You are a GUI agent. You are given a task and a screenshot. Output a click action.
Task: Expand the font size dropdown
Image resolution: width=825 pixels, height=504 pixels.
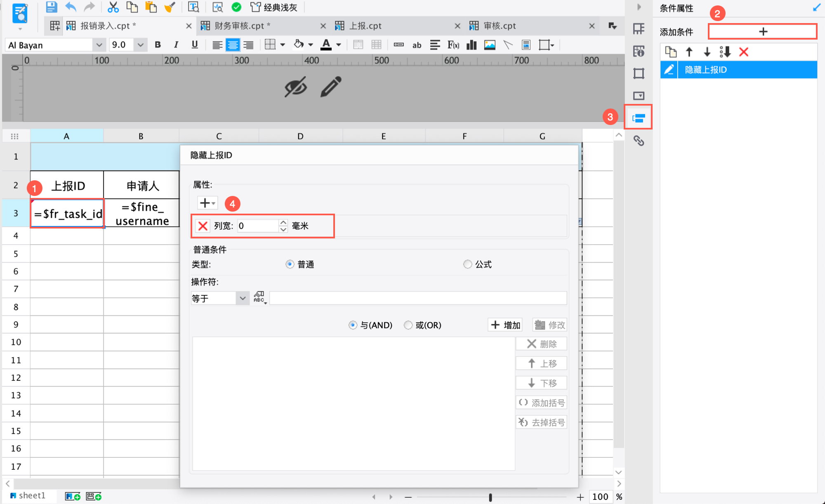[x=140, y=45]
